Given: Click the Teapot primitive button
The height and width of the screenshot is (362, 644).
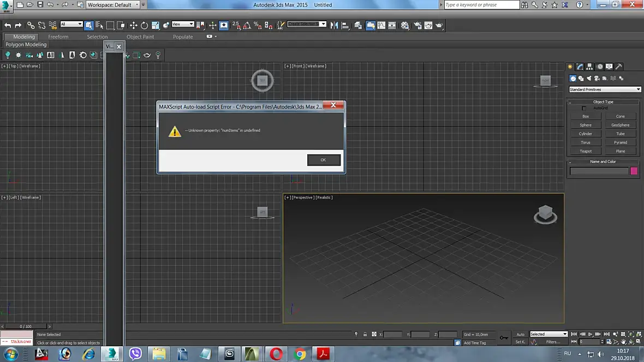Looking at the screenshot, I should coord(586,152).
